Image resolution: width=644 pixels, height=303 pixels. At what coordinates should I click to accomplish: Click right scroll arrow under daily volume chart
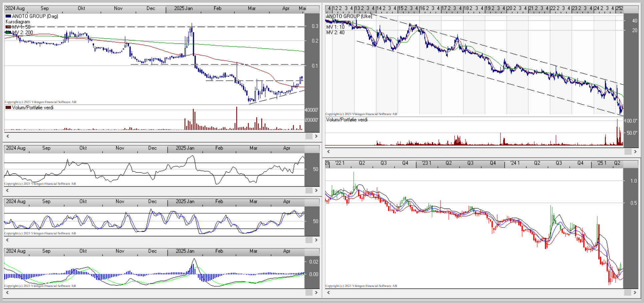click(x=316, y=136)
